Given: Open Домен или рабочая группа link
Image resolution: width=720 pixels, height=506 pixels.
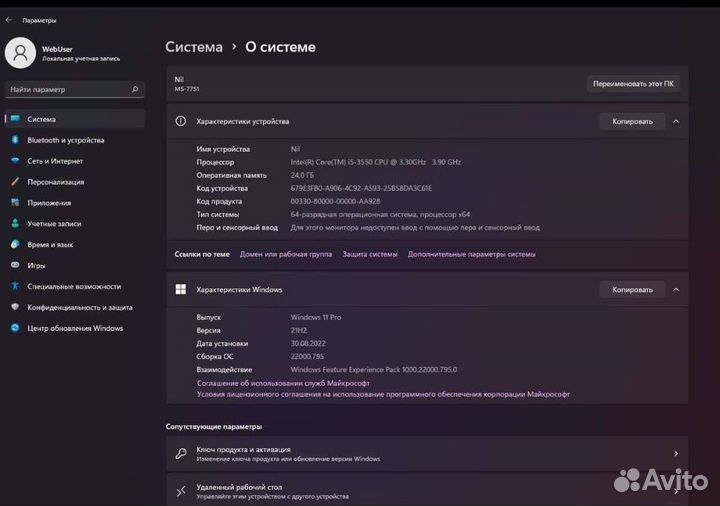Looking at the screenshot, I should tap(286, 254).
